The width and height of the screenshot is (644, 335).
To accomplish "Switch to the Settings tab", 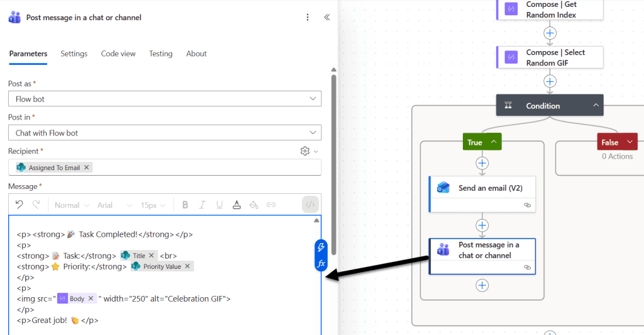I will coord(74,54).
